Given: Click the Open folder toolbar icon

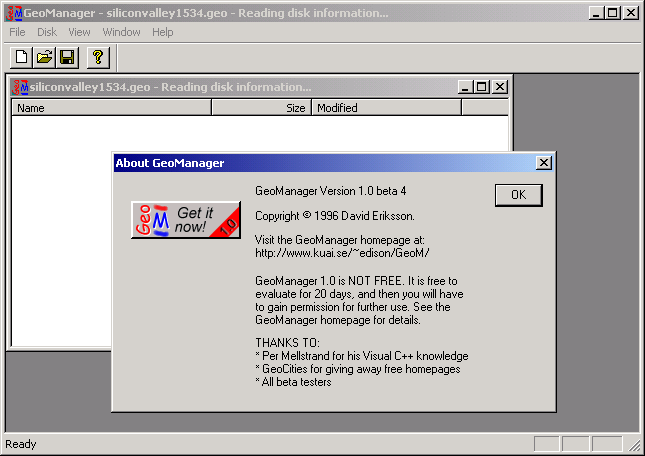Looking at the screenshot, I should click(x=44, y=57).
